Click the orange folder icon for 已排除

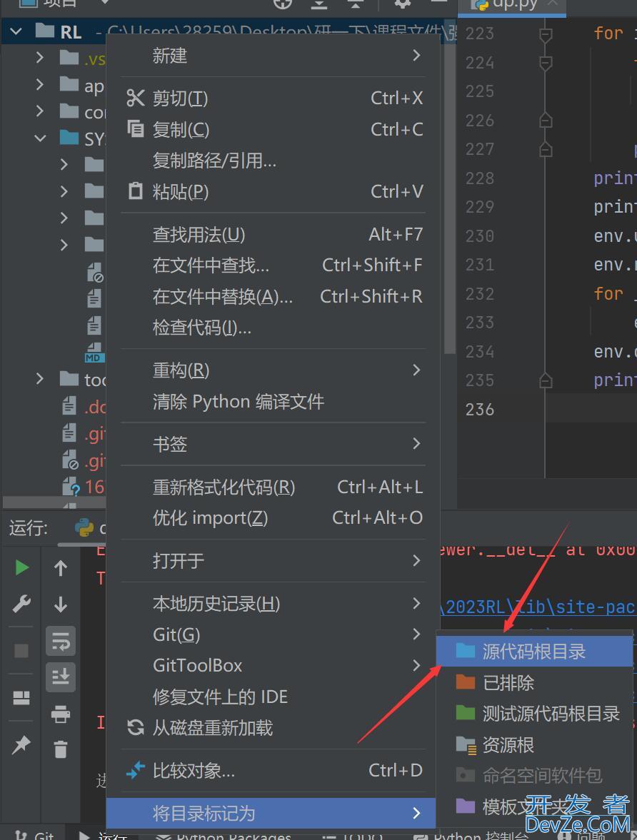[466, 682]
